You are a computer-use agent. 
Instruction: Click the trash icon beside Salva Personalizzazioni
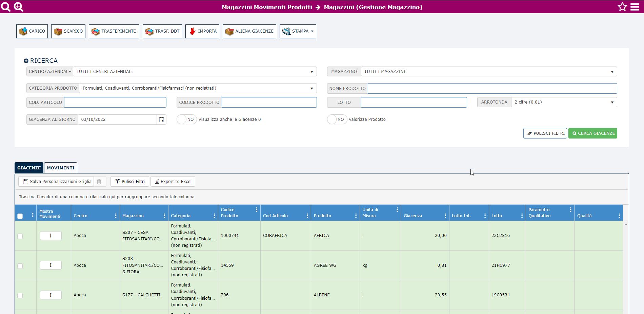coord(99,182)
